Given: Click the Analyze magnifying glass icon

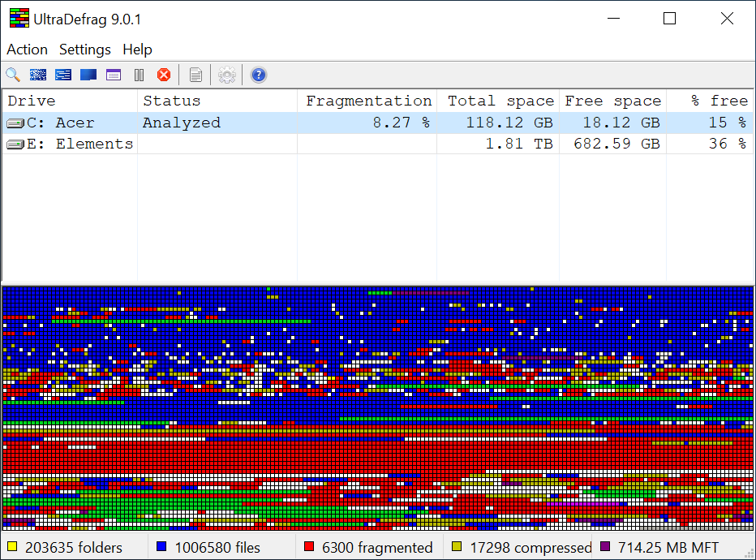Looking at the screenshot, I should click(13, 75).
